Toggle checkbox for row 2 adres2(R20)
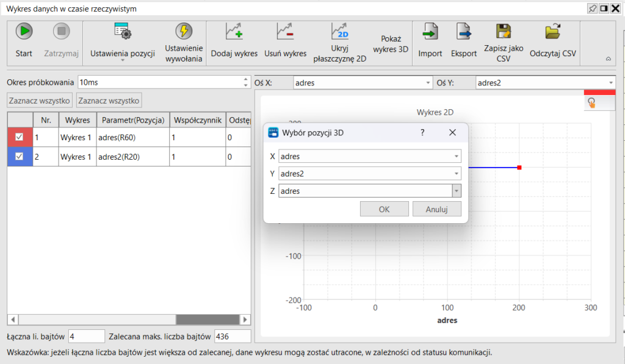 pos(19,157)
